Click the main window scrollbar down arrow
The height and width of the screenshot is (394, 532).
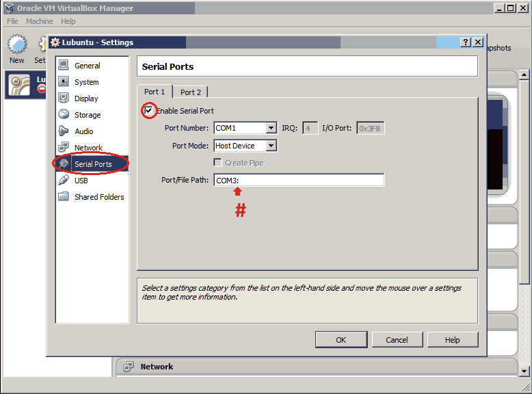[x=524, y=371]
